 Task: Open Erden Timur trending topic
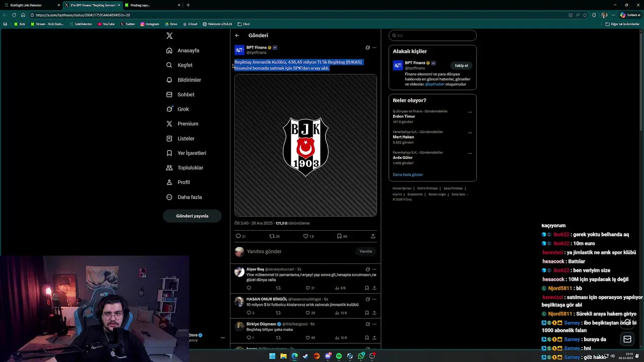(x=404, y=117)
